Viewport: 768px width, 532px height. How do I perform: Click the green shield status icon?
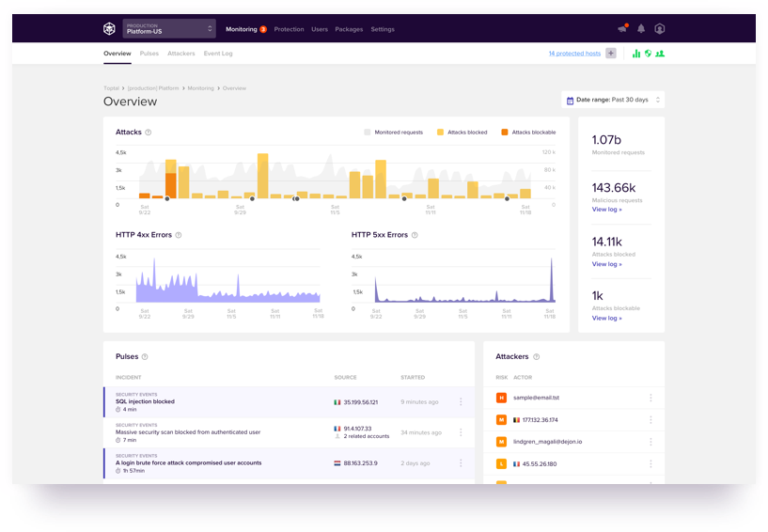pyautogui.click(x=648, y=54)
